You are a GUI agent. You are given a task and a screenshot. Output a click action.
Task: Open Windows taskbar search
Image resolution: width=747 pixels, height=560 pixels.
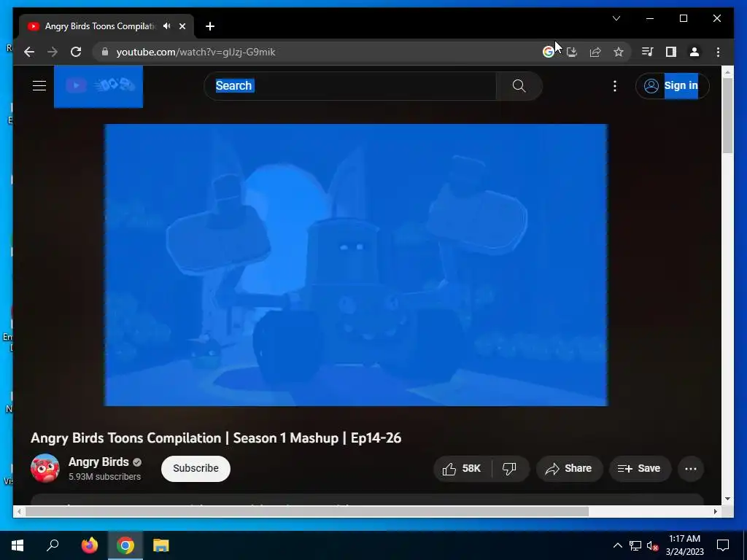[53, 545]
